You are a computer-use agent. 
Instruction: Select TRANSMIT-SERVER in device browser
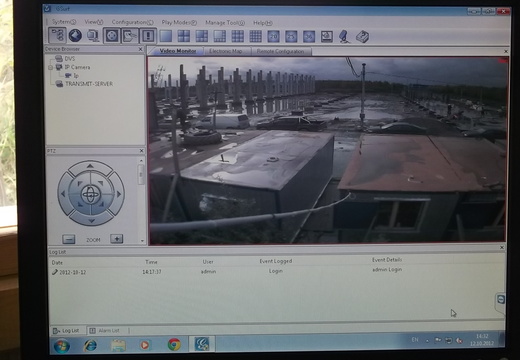[89, 84]
